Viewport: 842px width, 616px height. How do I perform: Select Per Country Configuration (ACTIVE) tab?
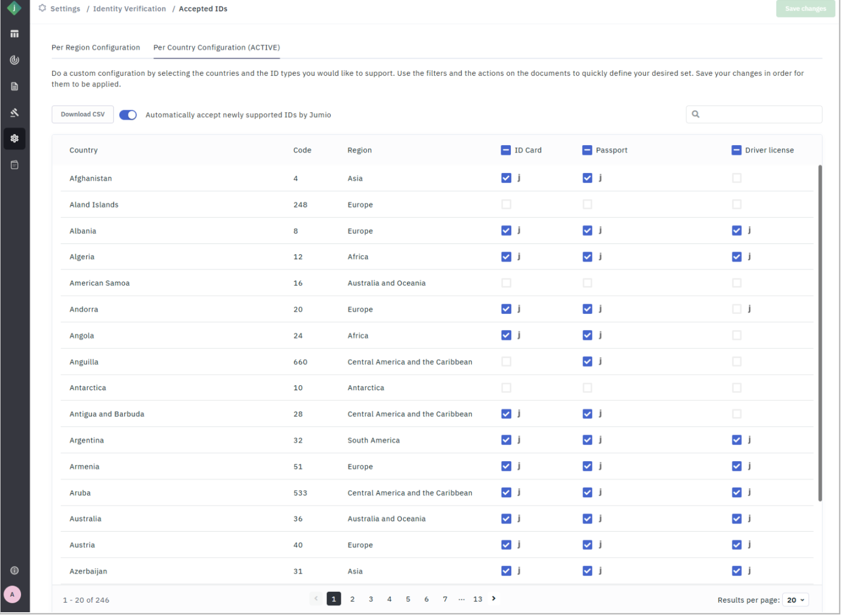217,48
